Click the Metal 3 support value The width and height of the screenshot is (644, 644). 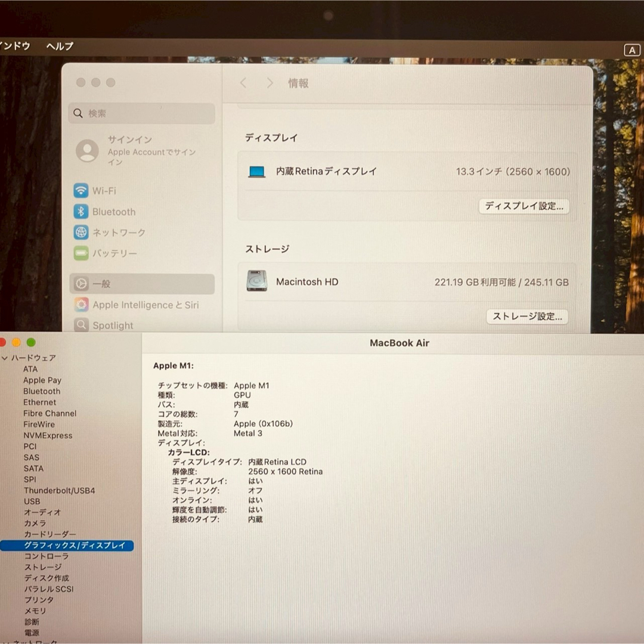click(248, 434)
